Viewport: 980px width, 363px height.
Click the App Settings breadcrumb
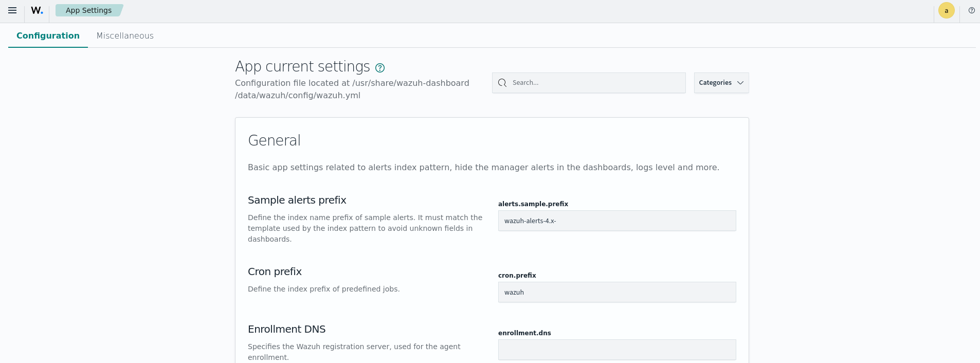88,10
